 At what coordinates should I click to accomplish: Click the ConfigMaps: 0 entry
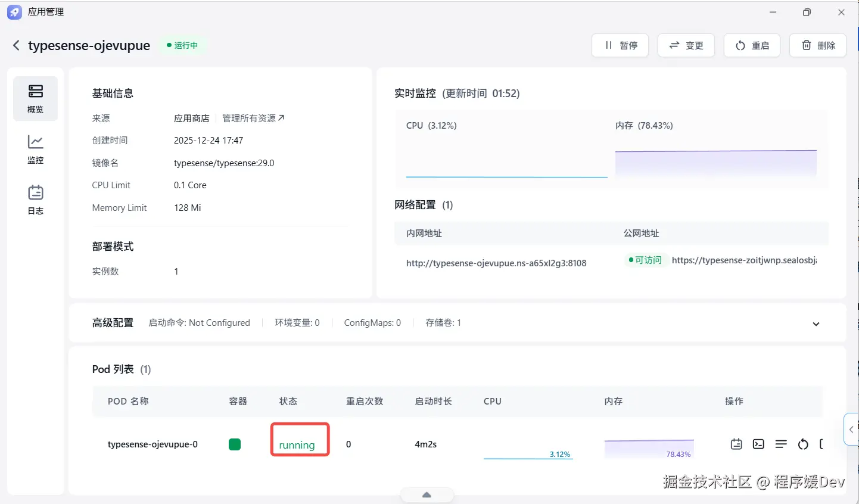372,323
